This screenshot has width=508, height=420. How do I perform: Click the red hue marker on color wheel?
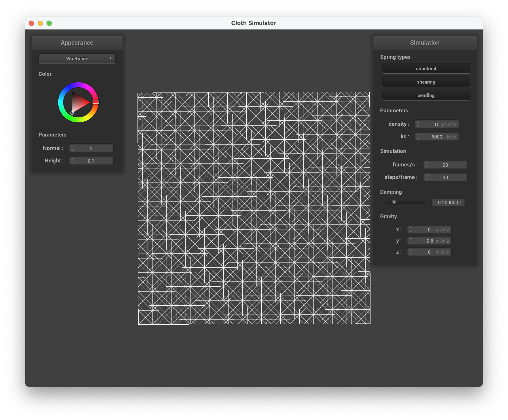click(96, 102)
